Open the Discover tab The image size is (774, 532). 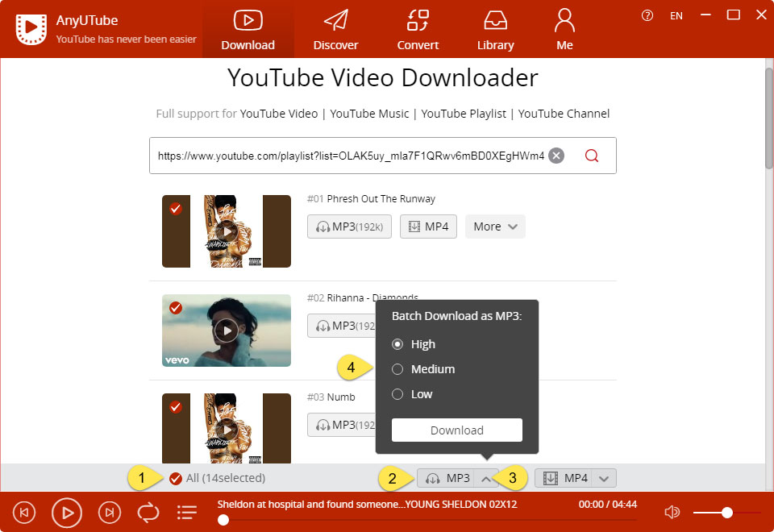[335, 29]
